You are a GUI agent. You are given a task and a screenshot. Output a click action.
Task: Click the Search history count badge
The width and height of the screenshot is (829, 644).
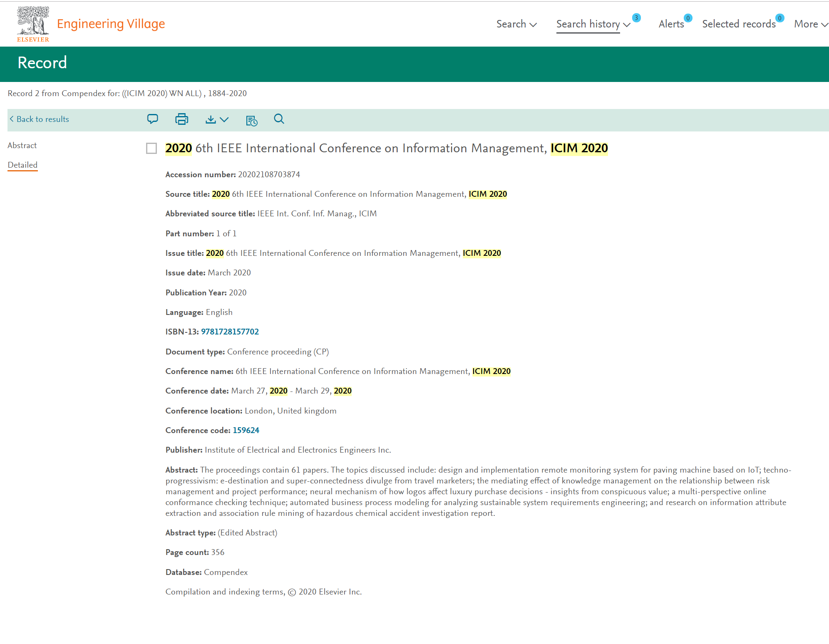[636, 18]
